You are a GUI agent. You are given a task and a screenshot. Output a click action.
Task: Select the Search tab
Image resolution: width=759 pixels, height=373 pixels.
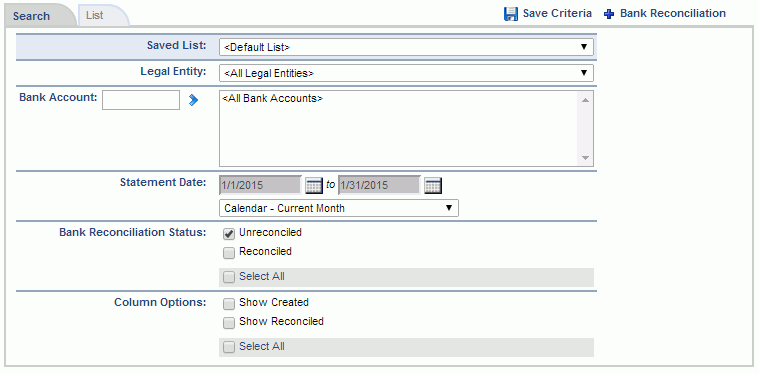(x=32, y=16)
